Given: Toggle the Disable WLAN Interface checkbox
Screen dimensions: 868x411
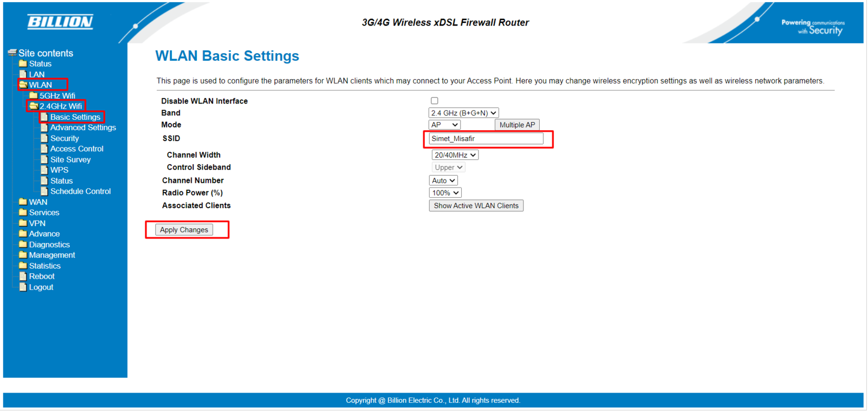Looking at the screenshot, I should pos(435,101).
